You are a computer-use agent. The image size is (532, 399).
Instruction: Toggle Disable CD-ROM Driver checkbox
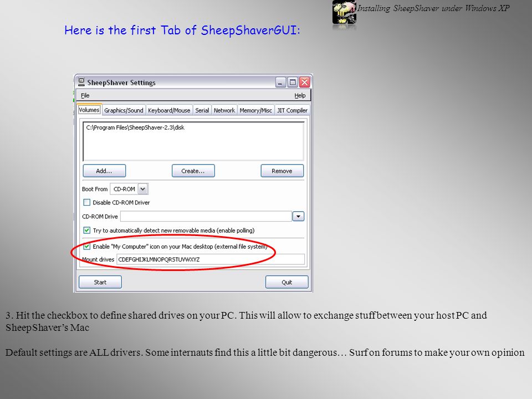[x=87, y=203]
